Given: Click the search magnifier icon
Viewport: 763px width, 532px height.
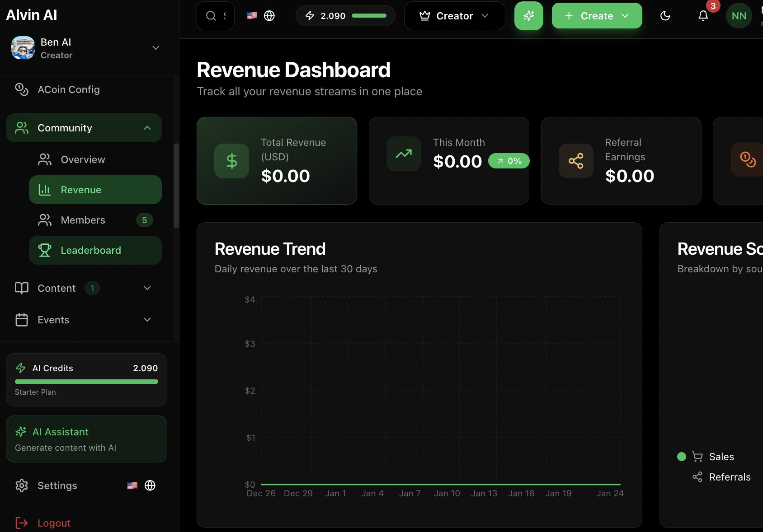Looking at the screenshot, I should (x=211, y=16).
